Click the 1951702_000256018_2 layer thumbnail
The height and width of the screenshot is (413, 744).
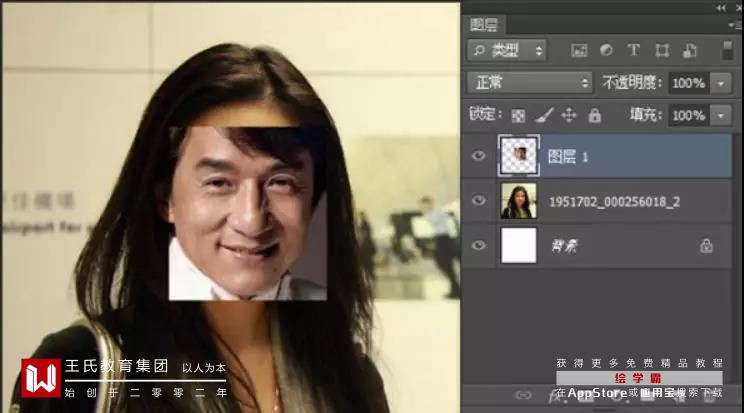pos(519,201)
